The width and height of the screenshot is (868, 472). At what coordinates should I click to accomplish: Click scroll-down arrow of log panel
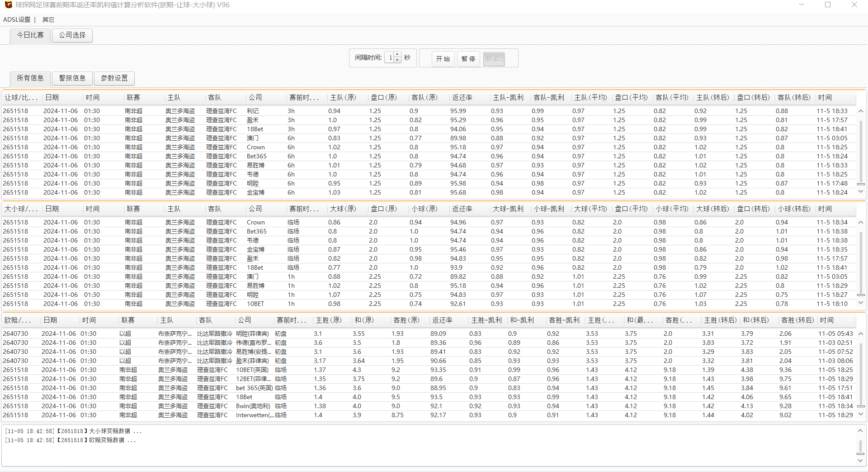860,461
